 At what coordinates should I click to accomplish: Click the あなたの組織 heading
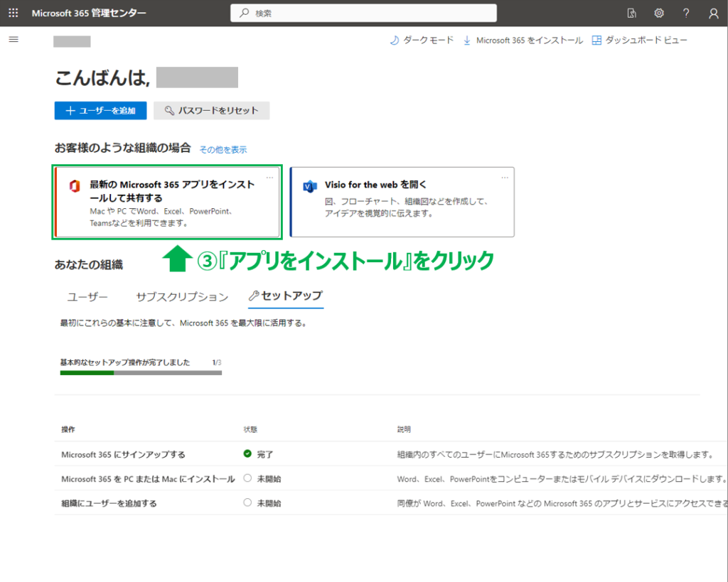pyautogui.click(x=89, y=264)
